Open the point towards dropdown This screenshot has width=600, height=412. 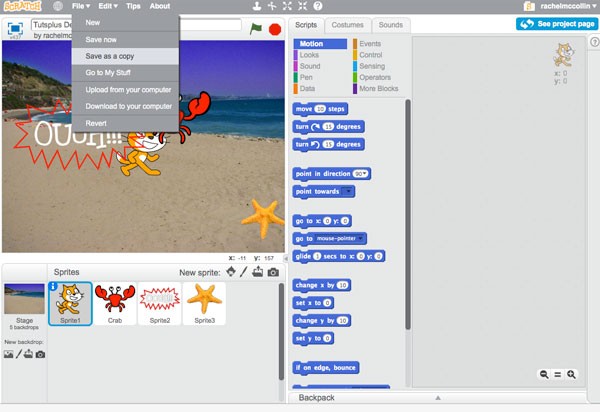point(347,191)
